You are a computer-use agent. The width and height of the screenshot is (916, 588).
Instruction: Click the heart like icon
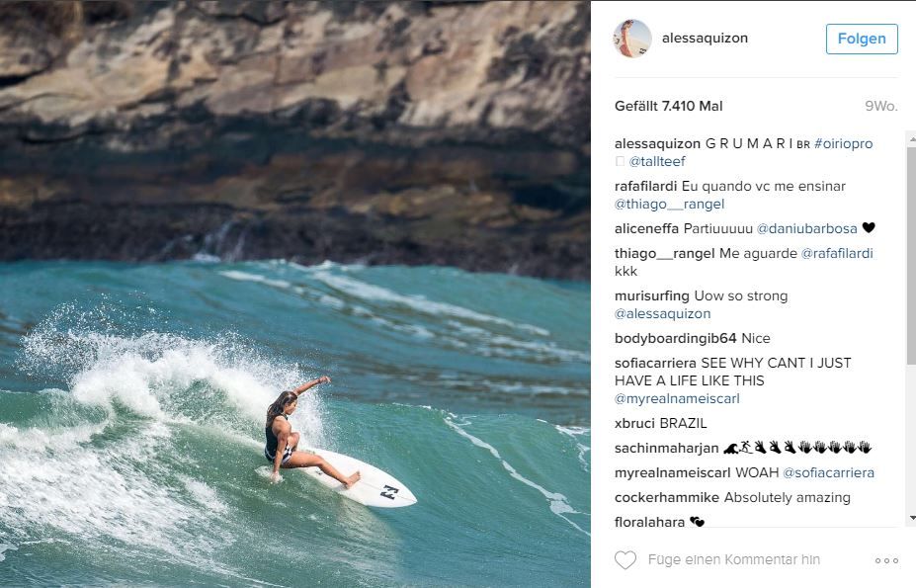point(625,560)
